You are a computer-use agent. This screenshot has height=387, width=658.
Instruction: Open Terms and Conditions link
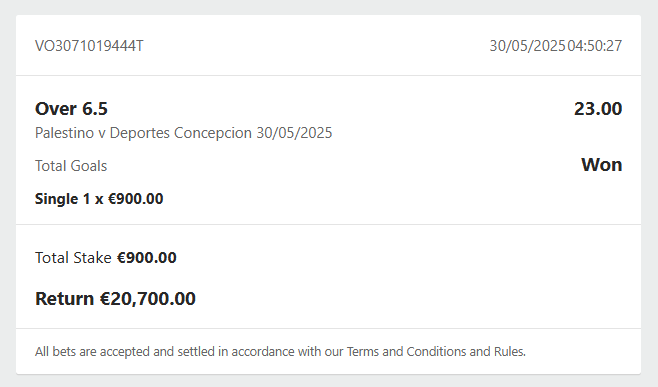point(405,351)
